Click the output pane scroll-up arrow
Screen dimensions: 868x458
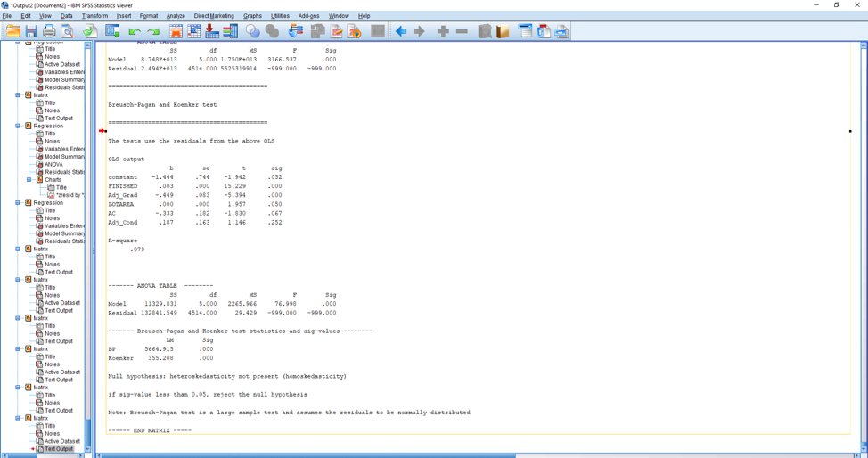[x=864, y=45]
